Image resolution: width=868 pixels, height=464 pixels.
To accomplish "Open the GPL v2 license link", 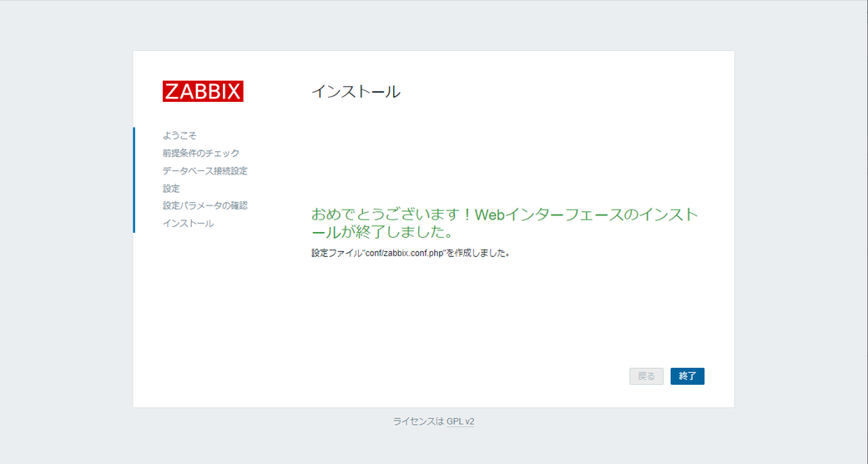I will 460,421.
